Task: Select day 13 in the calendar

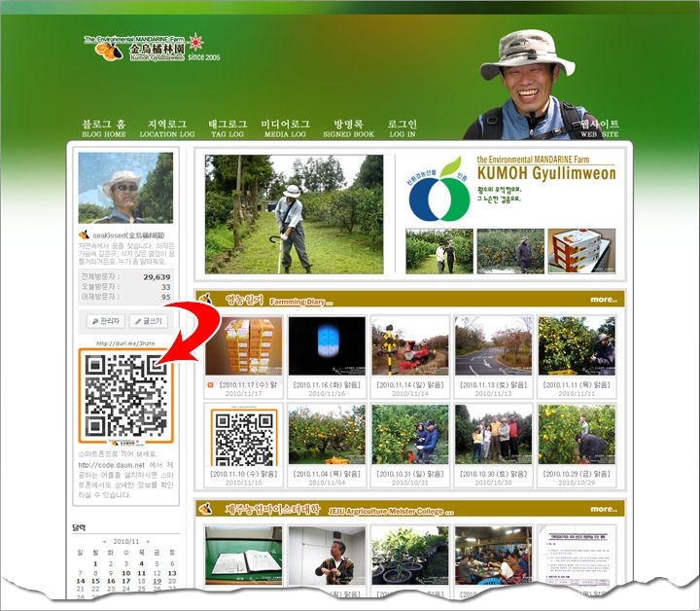Action: click(172, 573)
